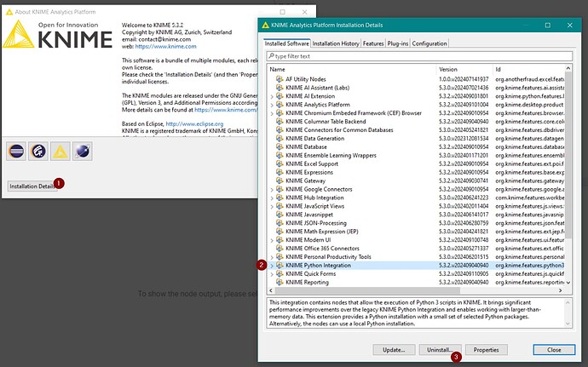Click the feature icon beside KNIME Python Integration
Viewport: 588px width, 367px height.
pos(280,265)
